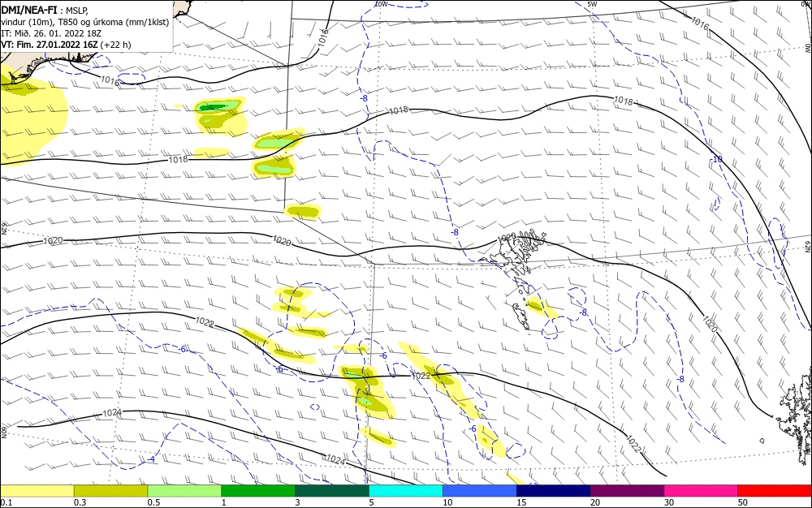Choose the navy legend swatch for 15 mm
812x508 pixels.
pyautogui.click(x=554, y=491)
